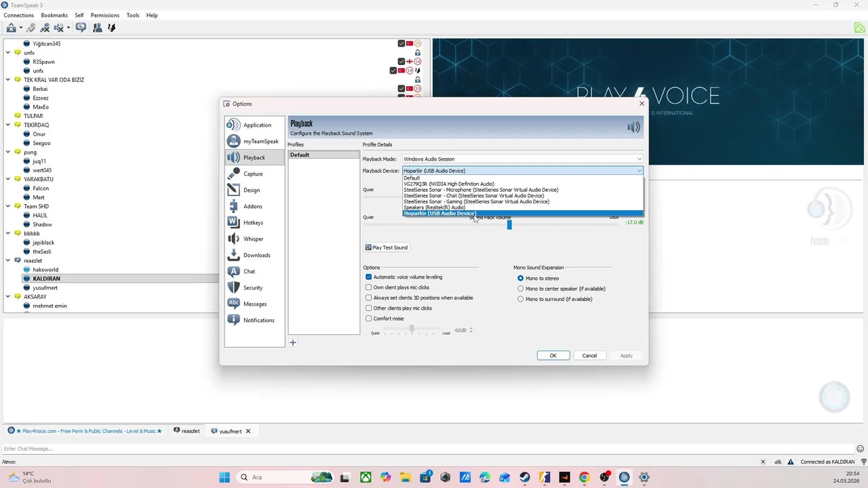Select the Notifications options category
This screenshot has width=868, height=488.
(x=254, y=320)
